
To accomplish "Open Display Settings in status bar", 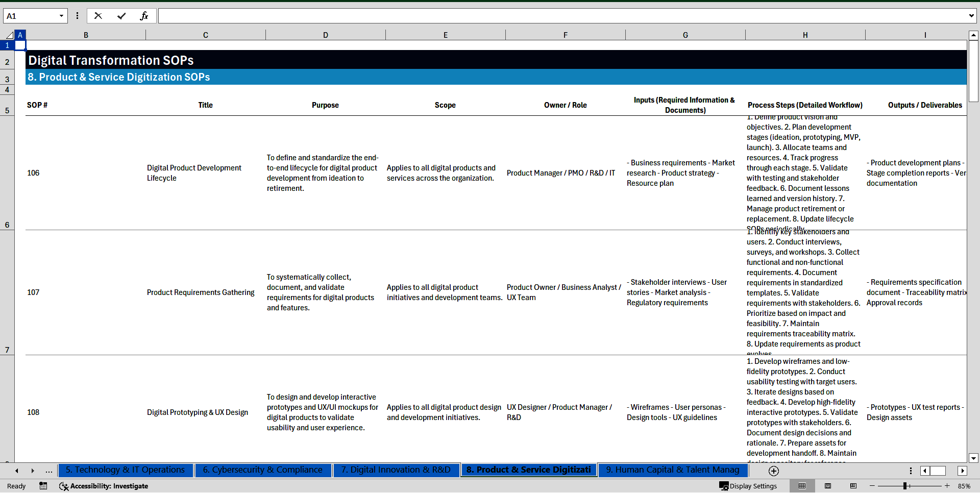I will point(748,486).
